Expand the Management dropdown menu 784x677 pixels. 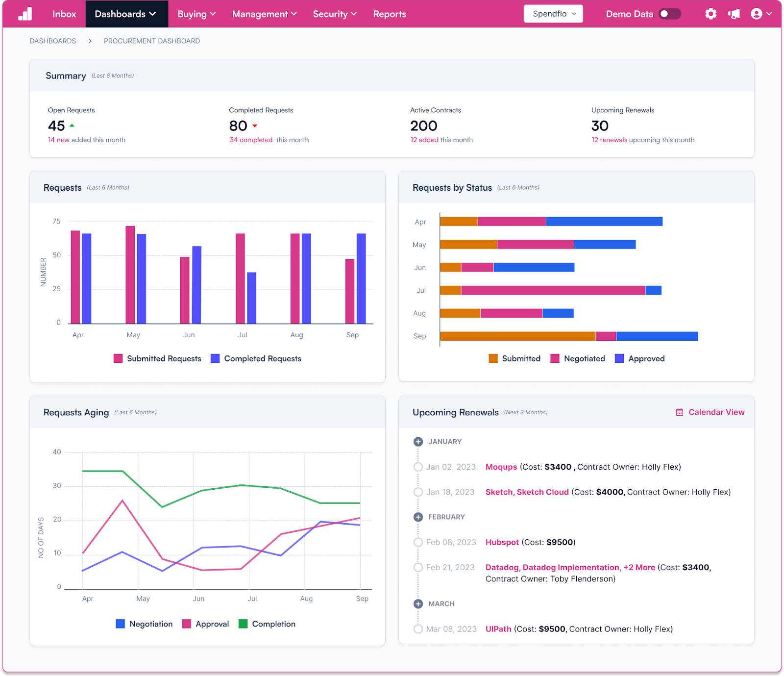coord(265,14)
